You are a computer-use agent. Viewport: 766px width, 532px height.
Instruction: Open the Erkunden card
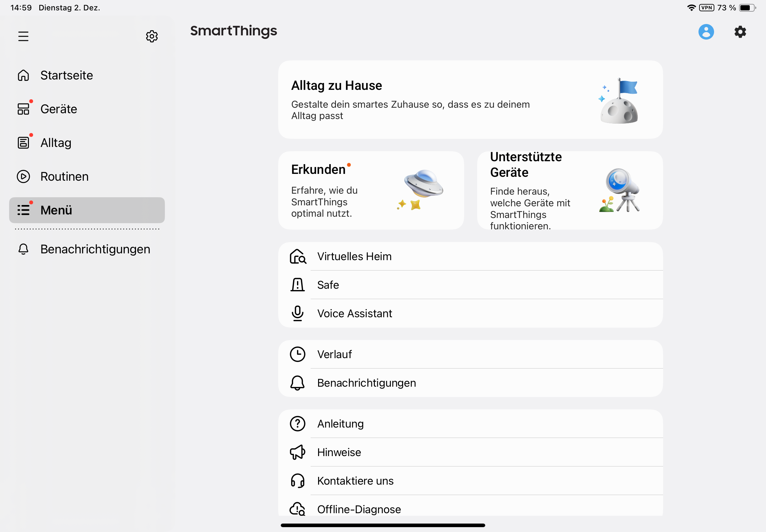(x=371, y=190)
